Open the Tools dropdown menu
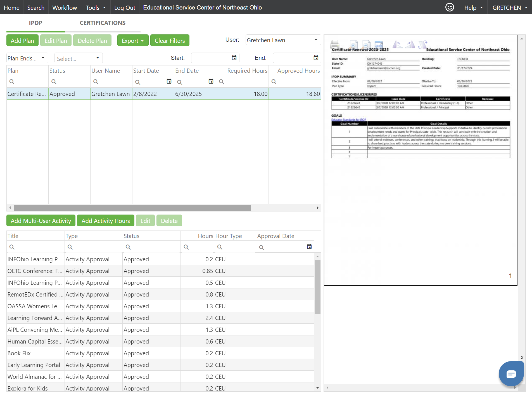The image size is (532, 395). [96, 8]
